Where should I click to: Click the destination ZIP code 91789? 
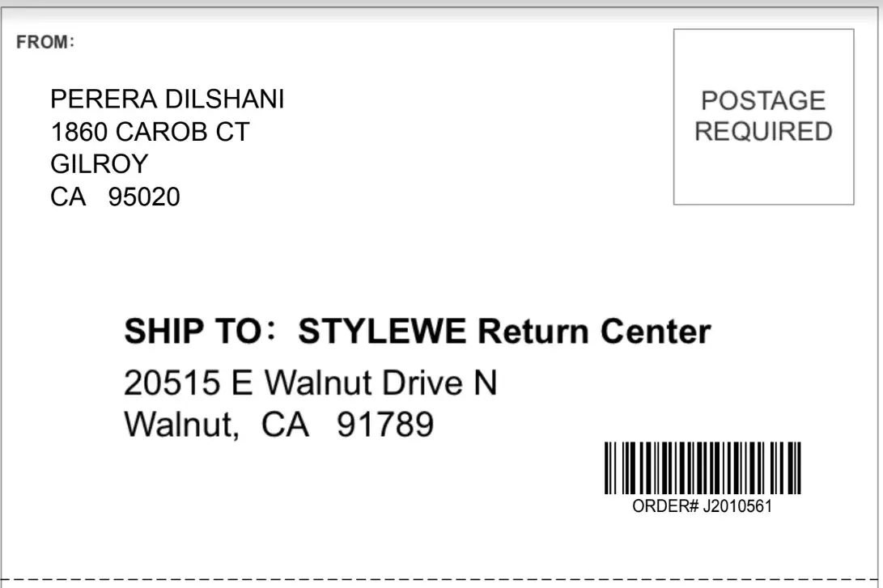(385, 425)
